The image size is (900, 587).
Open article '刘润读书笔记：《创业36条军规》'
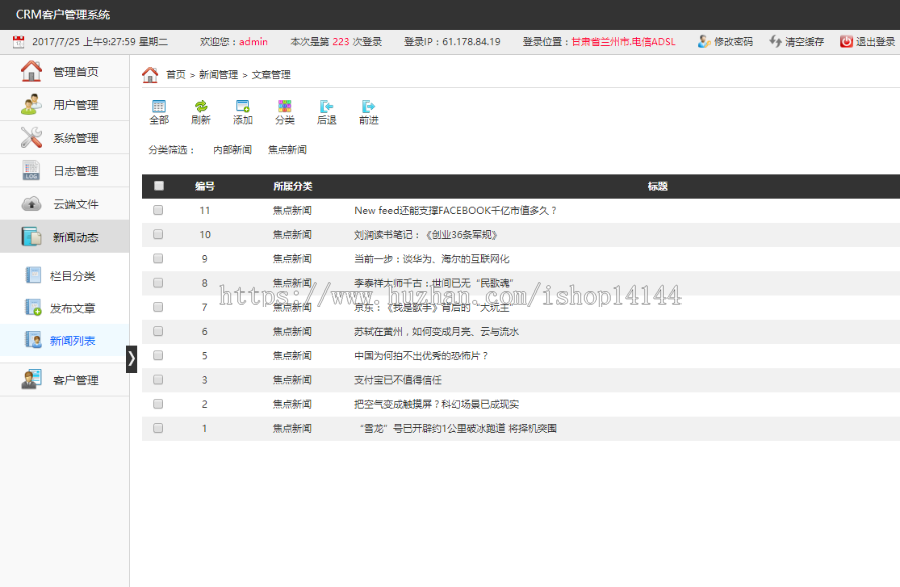pos(425,235)
